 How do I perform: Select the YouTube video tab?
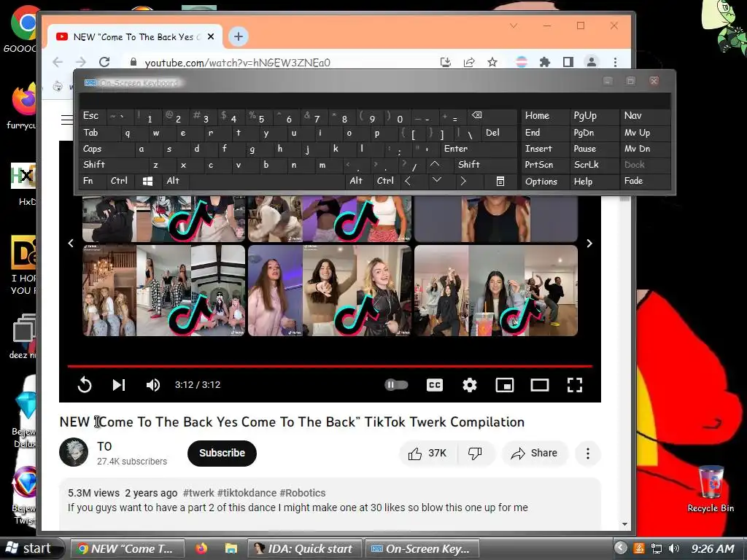[x=135, y=36]
